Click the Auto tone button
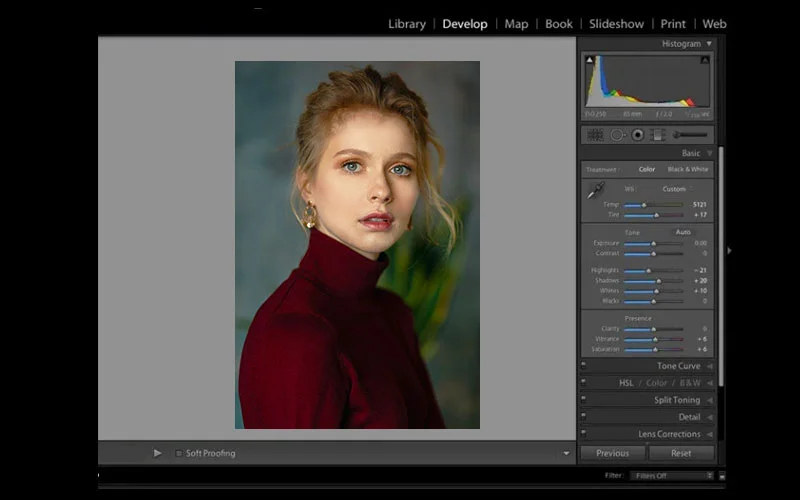 (x=683, y=232)
